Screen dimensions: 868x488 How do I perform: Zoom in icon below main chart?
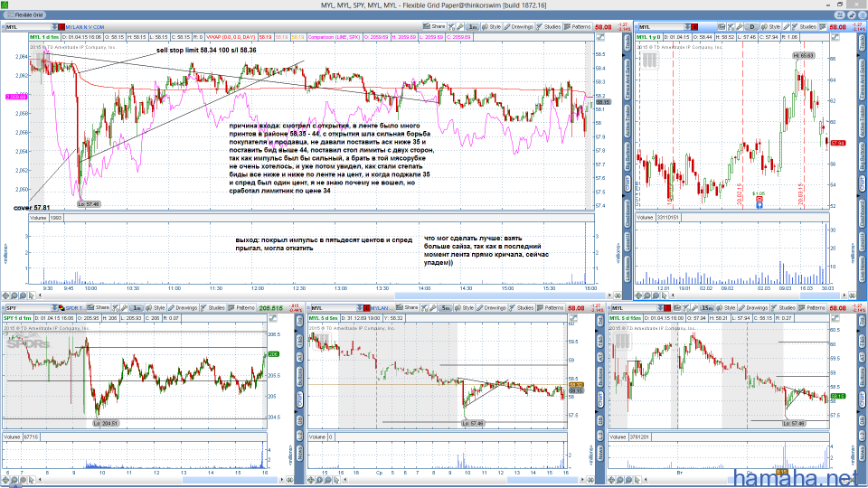point(14,296)
